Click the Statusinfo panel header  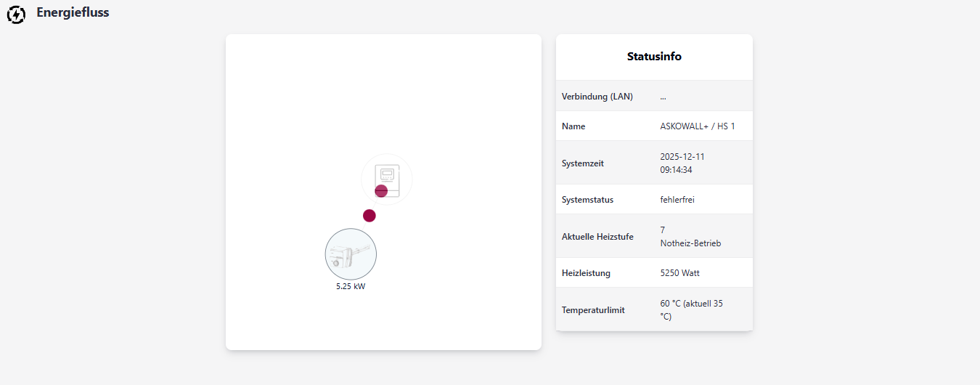click(x=654, y=57)
